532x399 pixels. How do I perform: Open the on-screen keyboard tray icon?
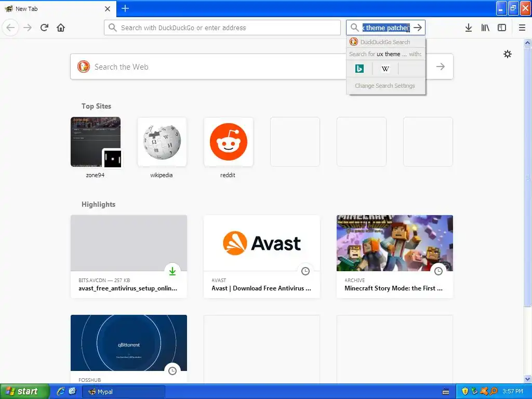tap(446, 392)
